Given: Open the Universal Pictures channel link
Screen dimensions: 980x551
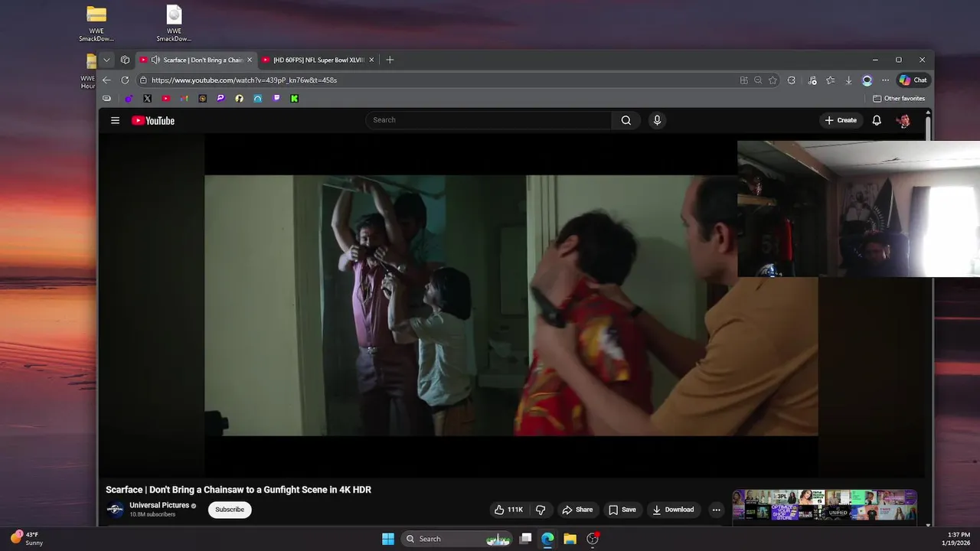Looking at the screenshot, I should pos(159,505).
